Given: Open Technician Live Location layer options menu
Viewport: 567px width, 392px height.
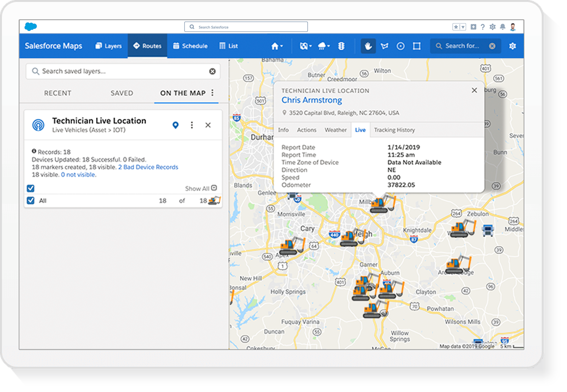Looking at the screenshot, I should (192, 125).
